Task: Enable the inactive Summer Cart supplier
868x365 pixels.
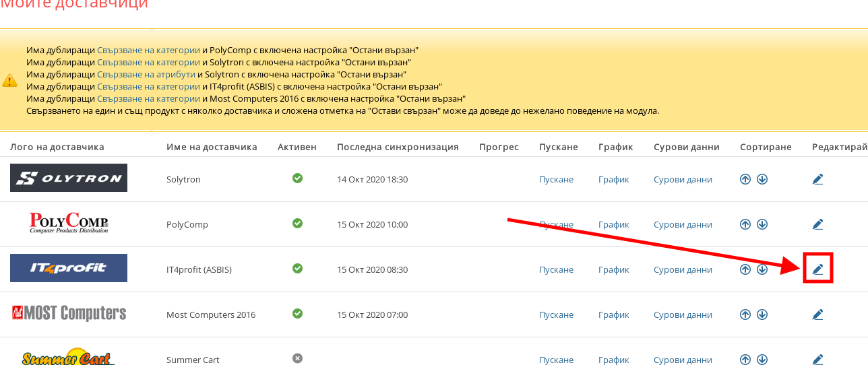Action: point(297,358)
